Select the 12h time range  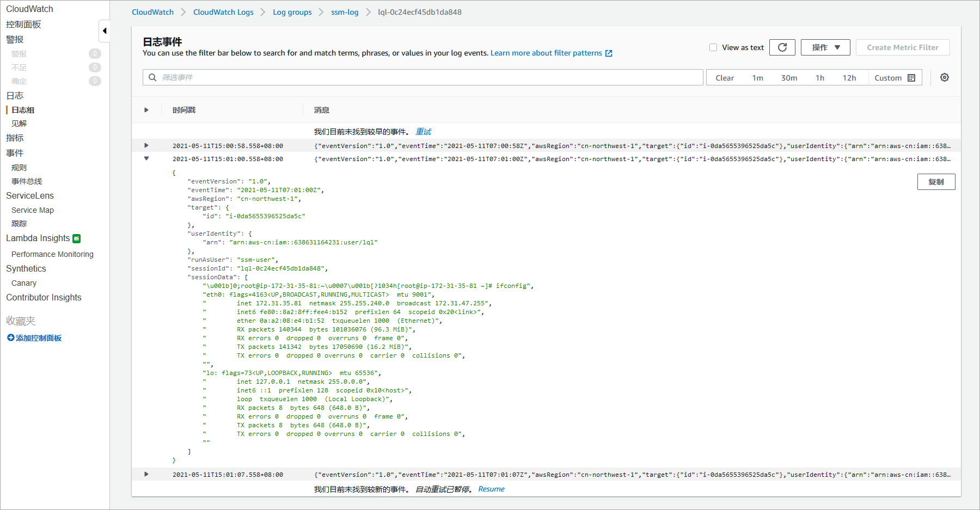tap(849, 78)
